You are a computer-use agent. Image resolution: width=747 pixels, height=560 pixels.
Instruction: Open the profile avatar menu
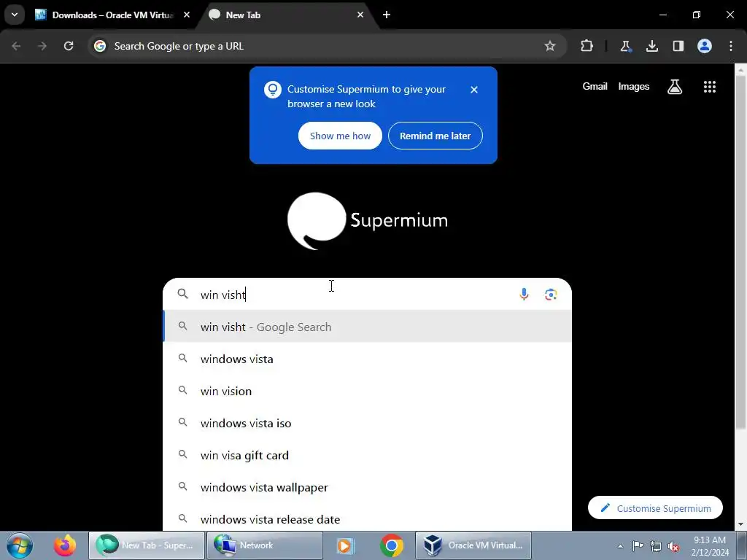704,46
